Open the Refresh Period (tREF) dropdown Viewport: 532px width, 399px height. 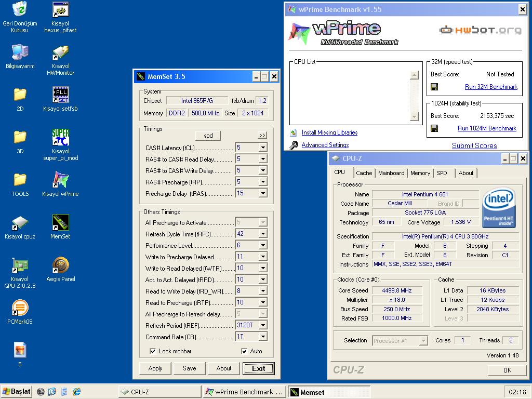(x=263, y=325)
